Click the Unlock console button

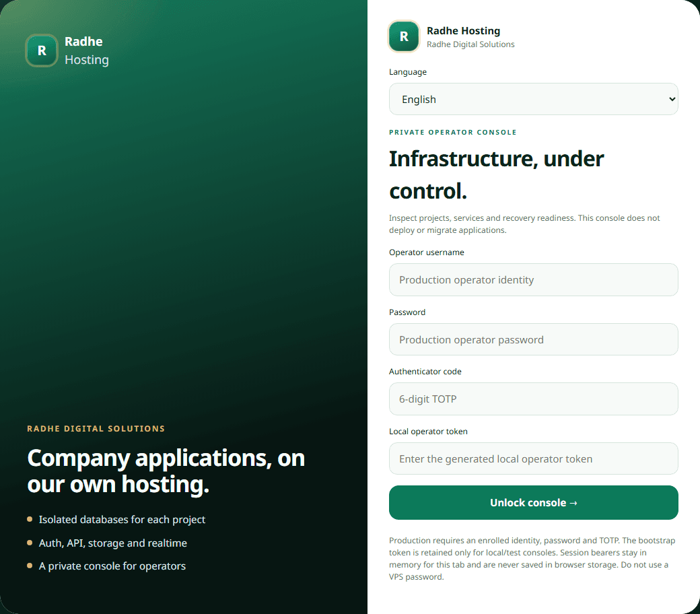coord(534,502)
